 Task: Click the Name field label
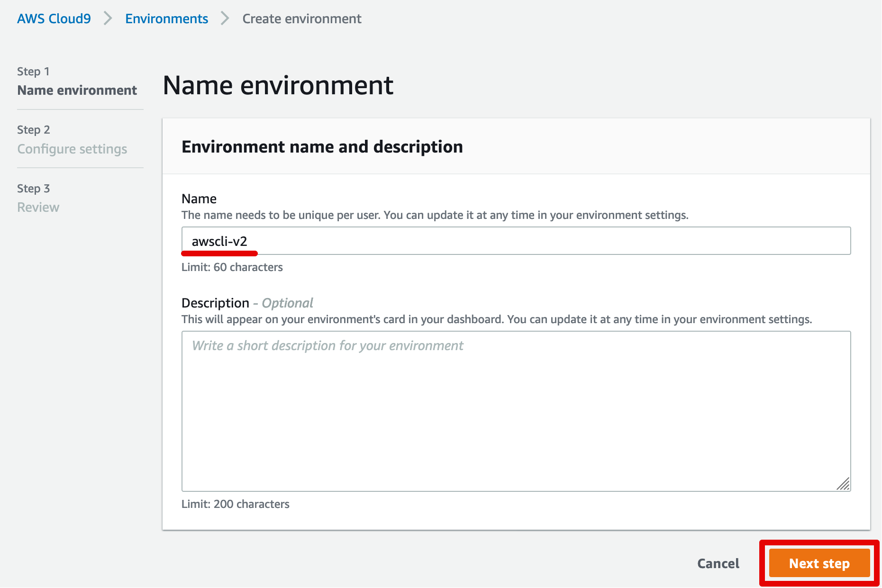tap(199, 198)
